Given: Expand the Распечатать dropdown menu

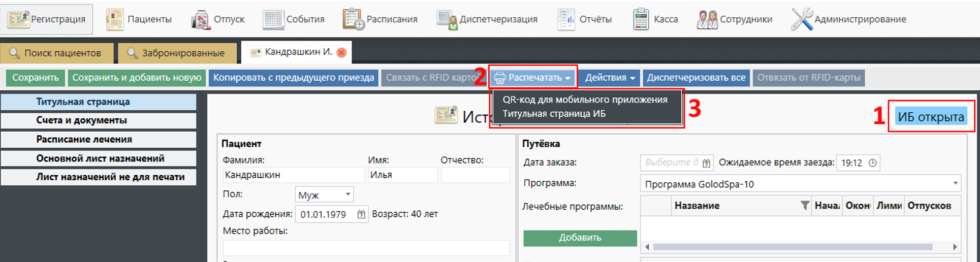Looking at the screenshot, I should coord(534,78).
